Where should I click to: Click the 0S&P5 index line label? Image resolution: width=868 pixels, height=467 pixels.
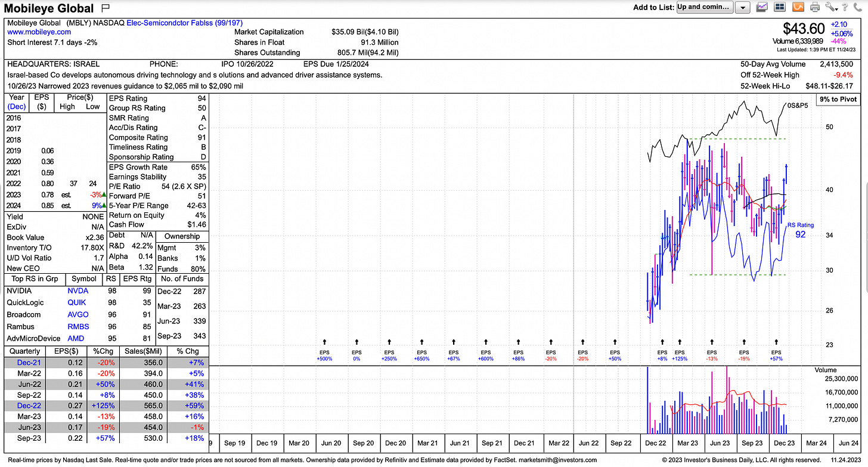tap(798, 106)
